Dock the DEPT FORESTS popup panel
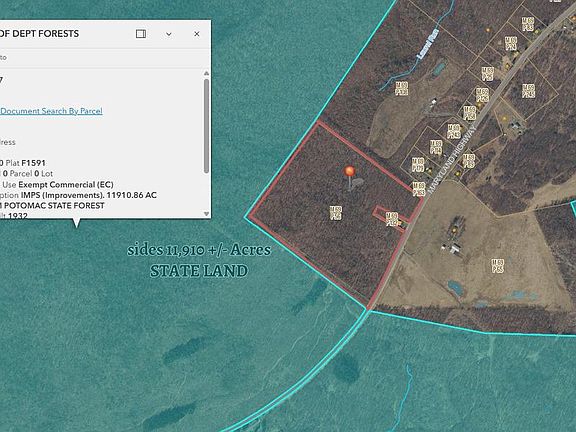This screenshot has width=576, height=432. pos(141,34)
